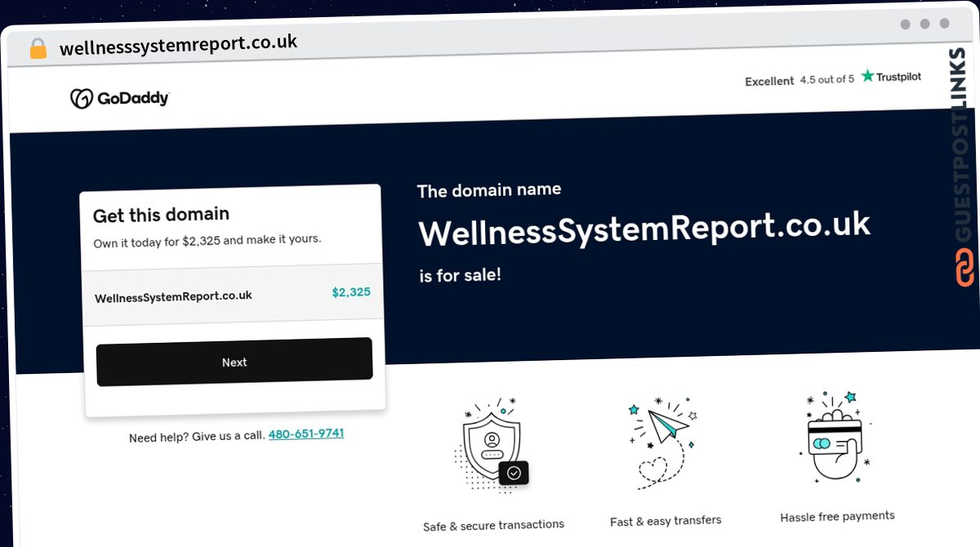The image size is (980, 547).
Task: Open the Trustpilot rating badge
Action: click(891, 76)
